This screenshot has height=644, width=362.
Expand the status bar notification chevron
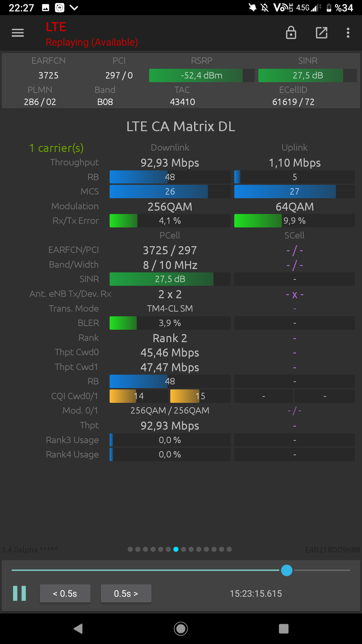(74, 8)
